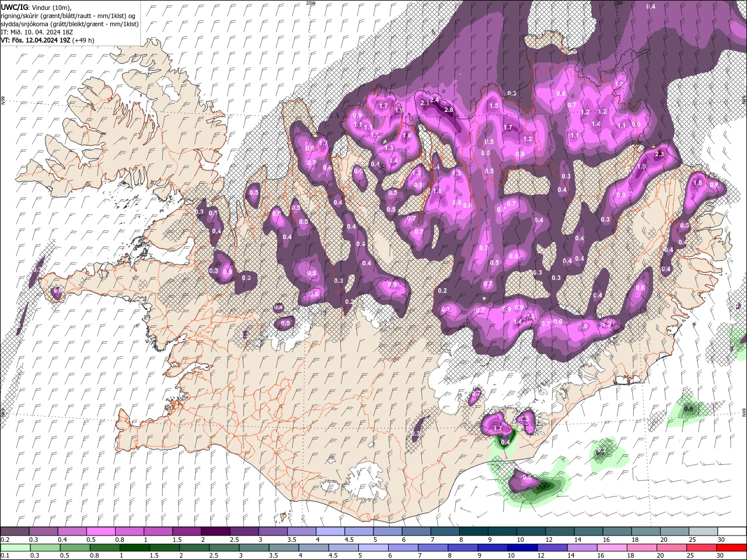Click rain legend swatch between 3.5 and 4
Viewport: 747px width, 560px height.
(x=284, y=548)
